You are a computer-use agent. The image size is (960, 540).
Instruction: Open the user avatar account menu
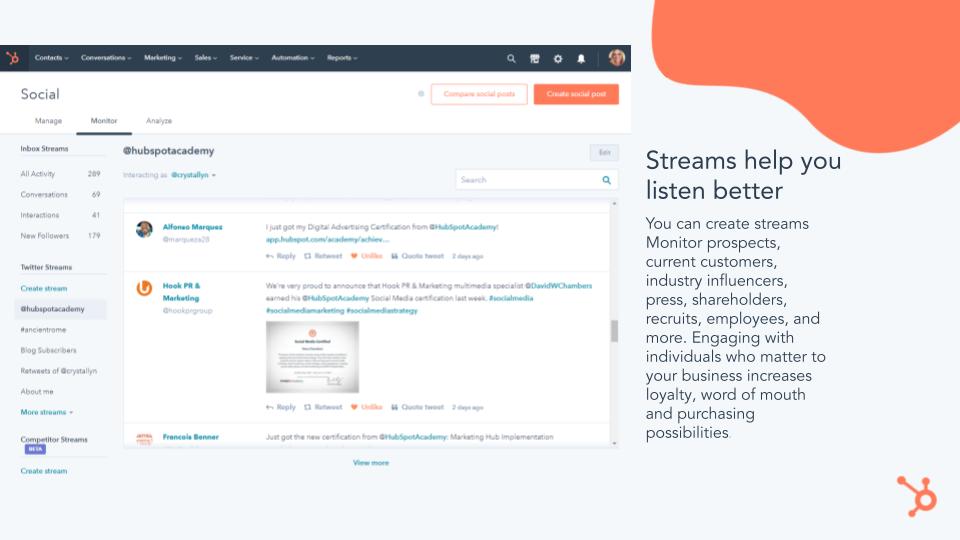[x=617, y=58]
